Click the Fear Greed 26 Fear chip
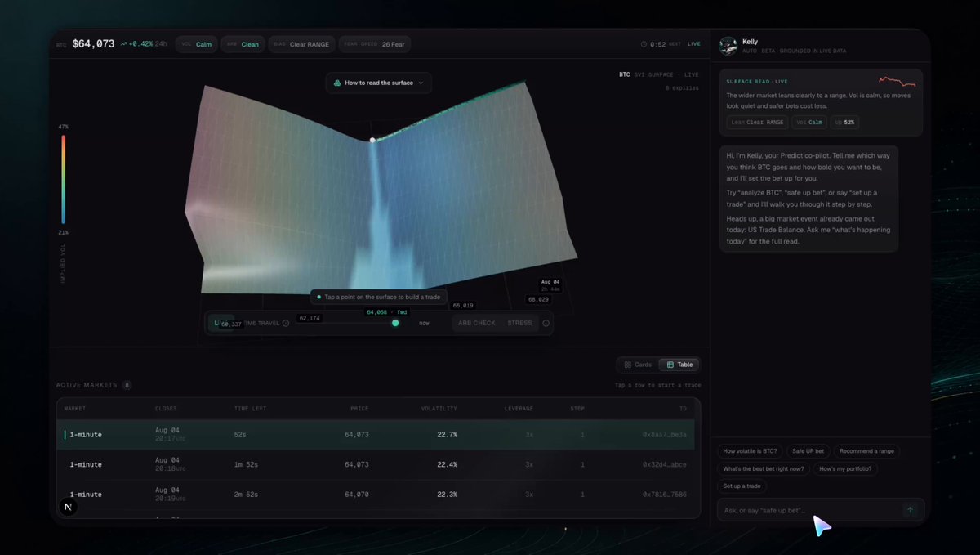Image resolution: width=980 pixels, height=555 pixels. pyautogui.click(x=375, y=44)
